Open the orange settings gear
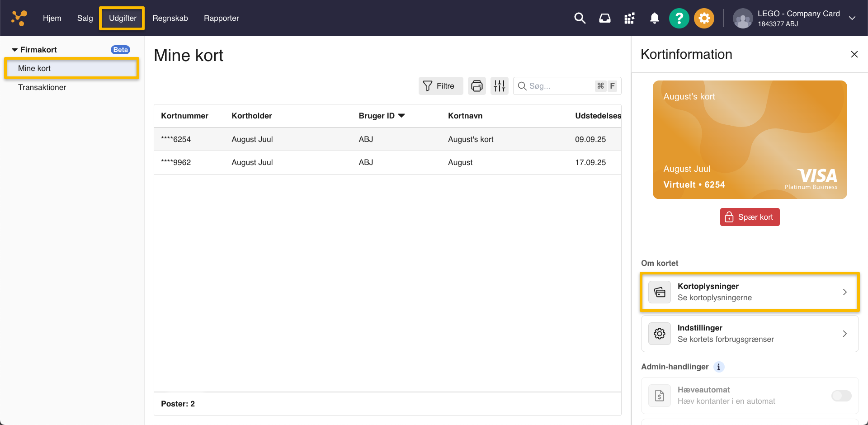868x425 pixels. coord(704,19)
